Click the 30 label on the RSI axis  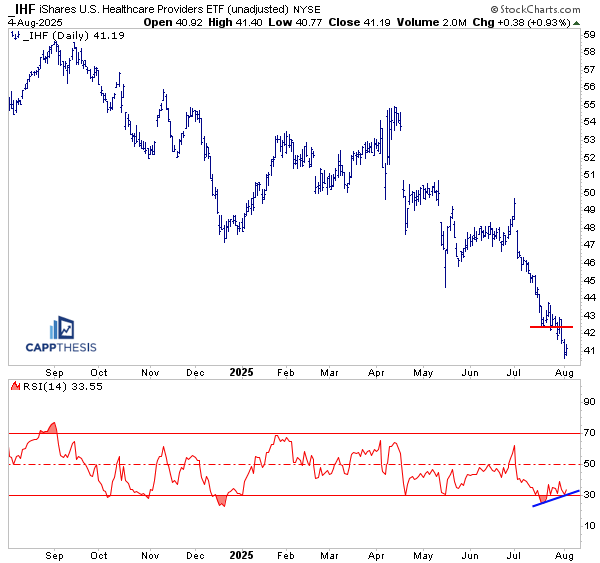coord(589,495)
